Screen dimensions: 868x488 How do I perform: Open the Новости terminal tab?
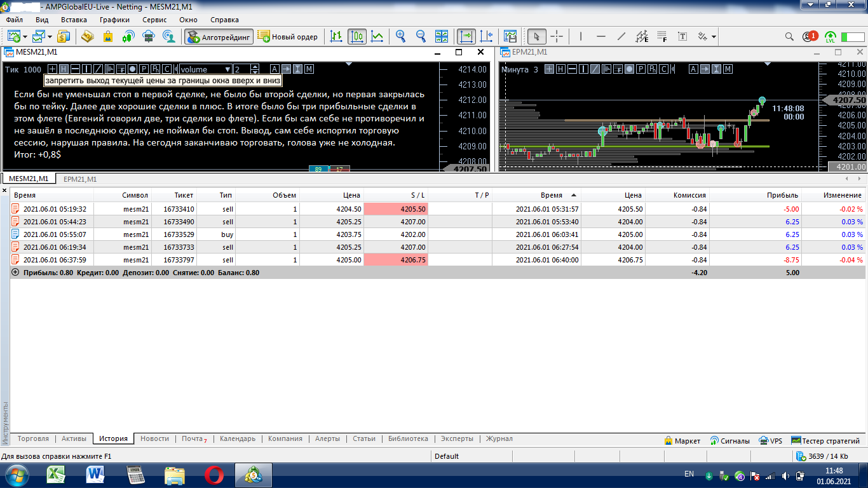[154, 438]
